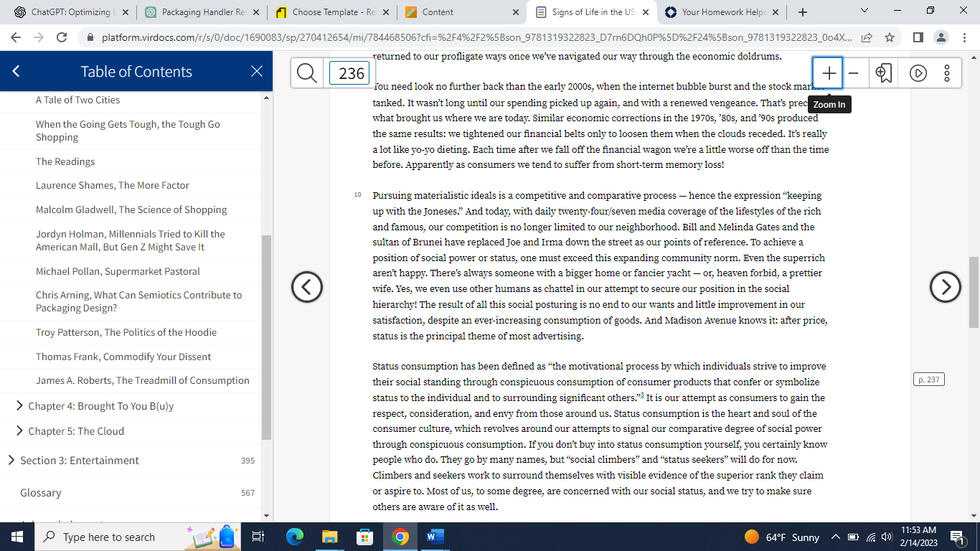Click the p. 237 page marker

[x=929, y=380]
